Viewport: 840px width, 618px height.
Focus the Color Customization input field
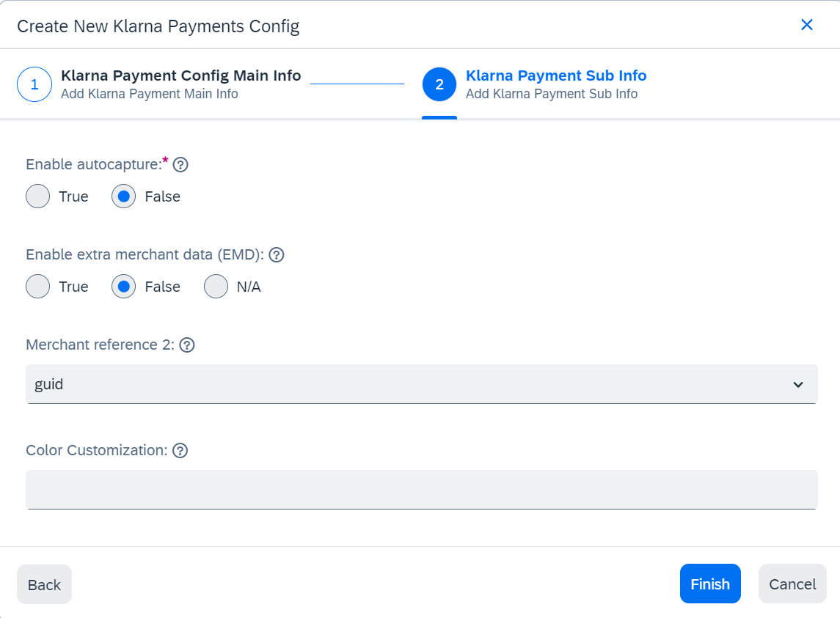(422, 490)
